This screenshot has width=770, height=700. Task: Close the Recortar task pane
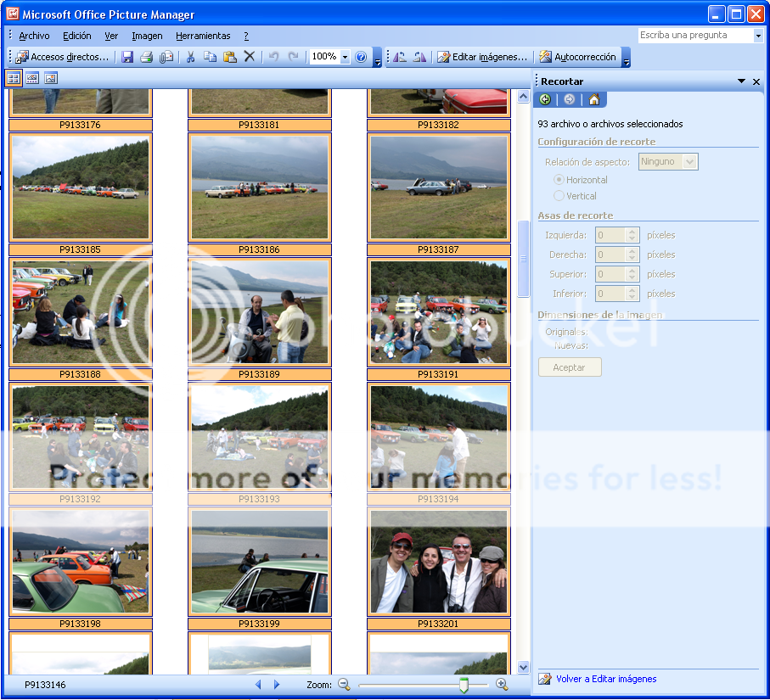click(x=756, y=81)
